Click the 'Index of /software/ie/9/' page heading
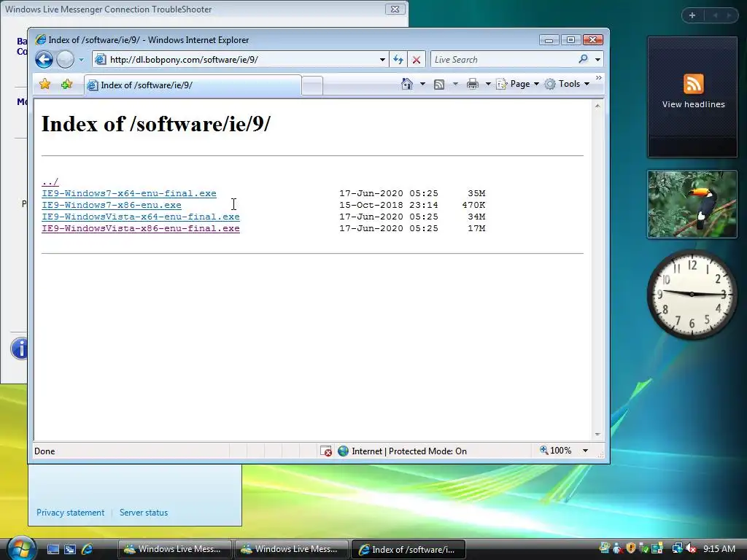The height and width of the screenshot is (560, 747). (156, 124)
